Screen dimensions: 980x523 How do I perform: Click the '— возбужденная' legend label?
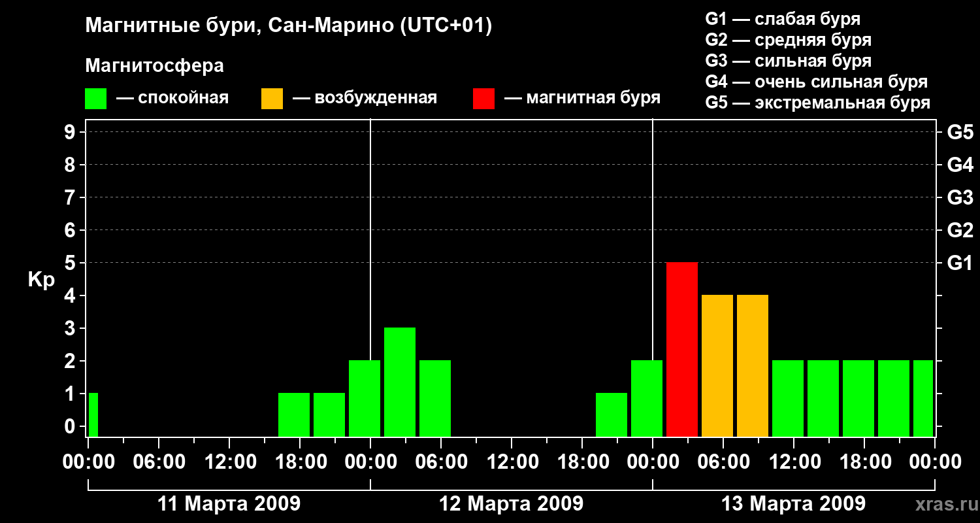coord(365,98)
